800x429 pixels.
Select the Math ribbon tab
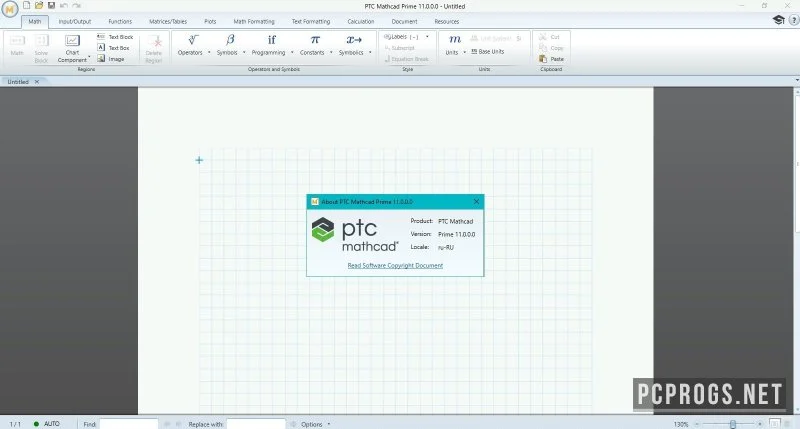pos(35,21)
